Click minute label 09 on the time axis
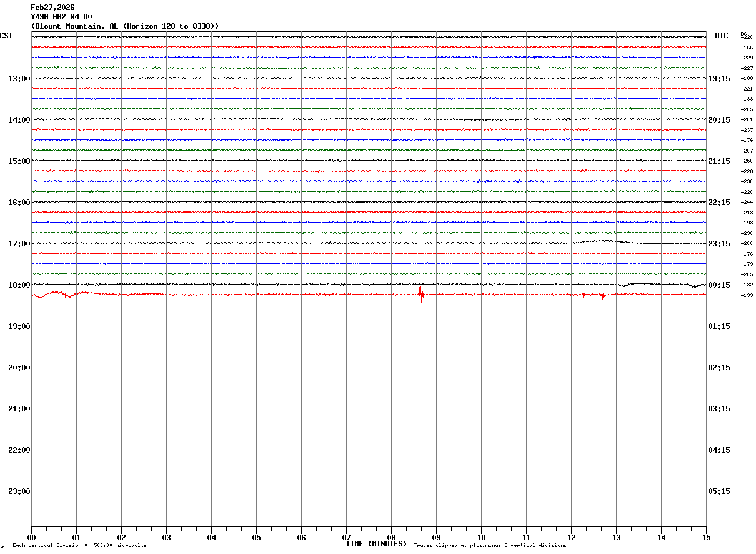Screen dimensions: 756x554 436,537
